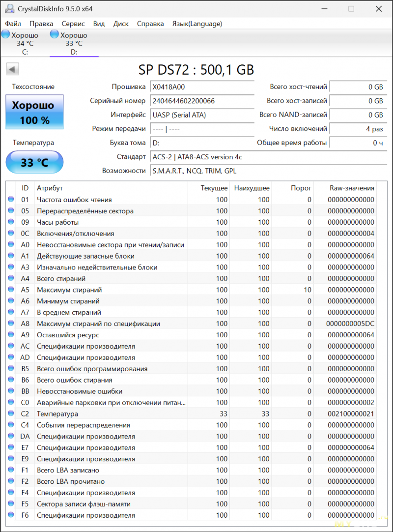The height and width of the screenshot is (532, 393).
Task: Open the Язык(Language) menu
Action: click(x=197, y=24)
